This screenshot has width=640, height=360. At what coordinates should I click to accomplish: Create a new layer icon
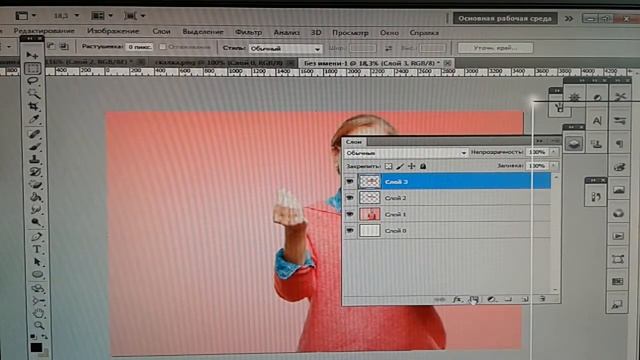(x=525, y=300)
